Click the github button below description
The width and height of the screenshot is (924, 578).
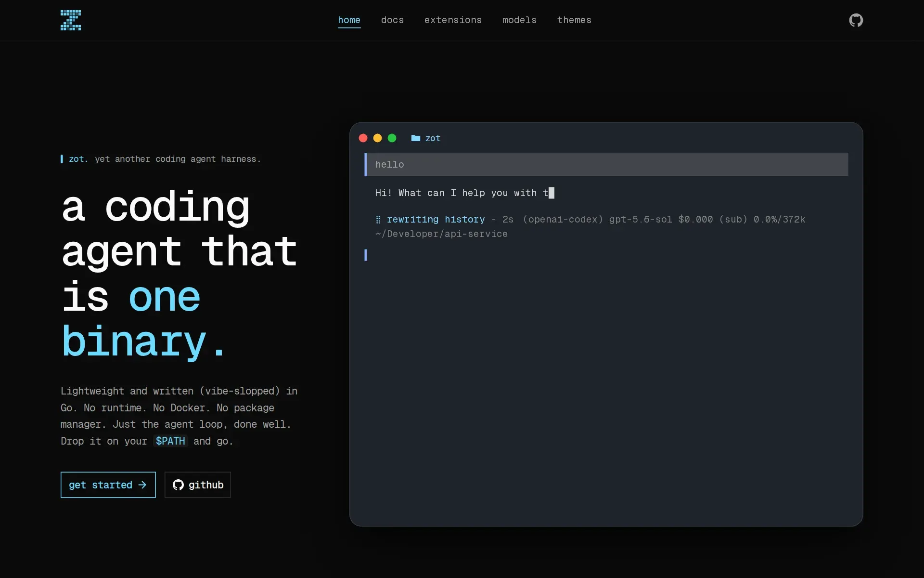click(198, 485)
